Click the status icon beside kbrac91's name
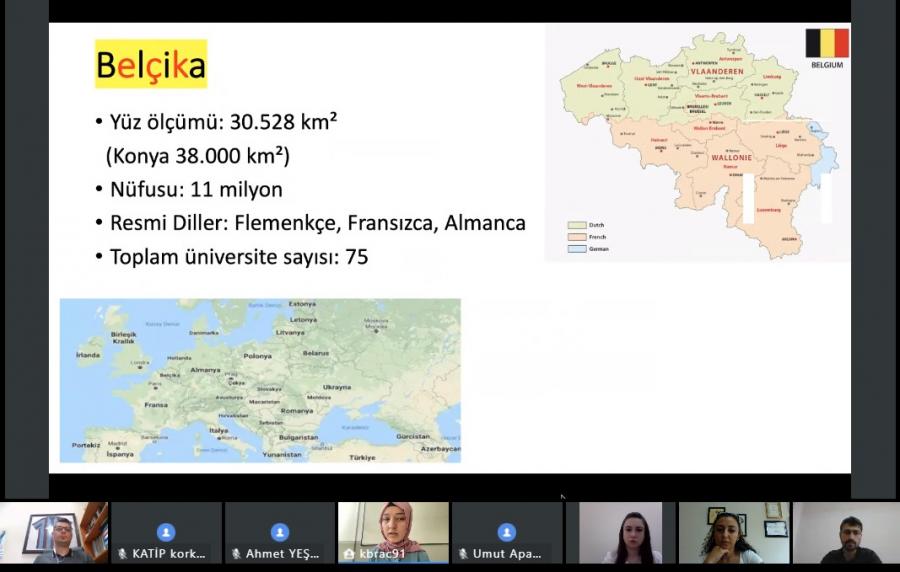The height and width of the screenshot is (572, 900). pos(349,553)
